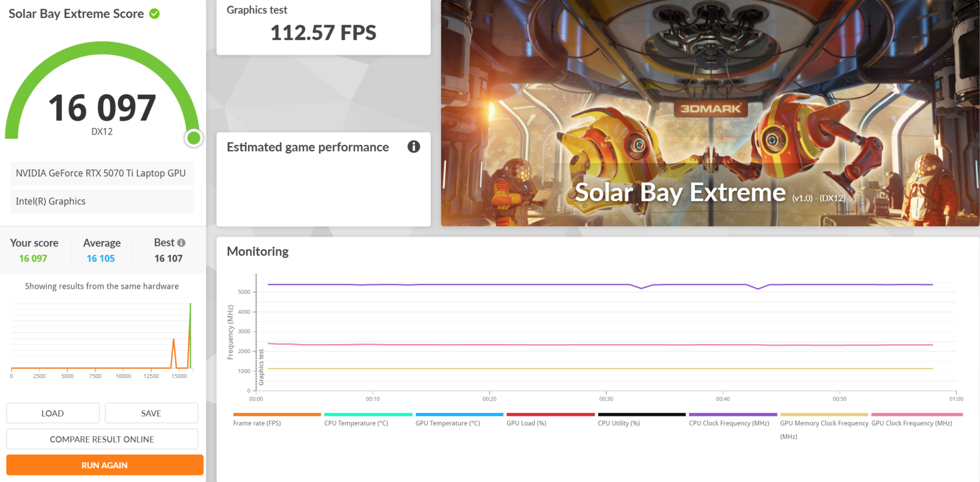The height and width of the screenshot is (482, 980).
Task: Toggle the GPU Temperature legend series
Action: point(448,423)
